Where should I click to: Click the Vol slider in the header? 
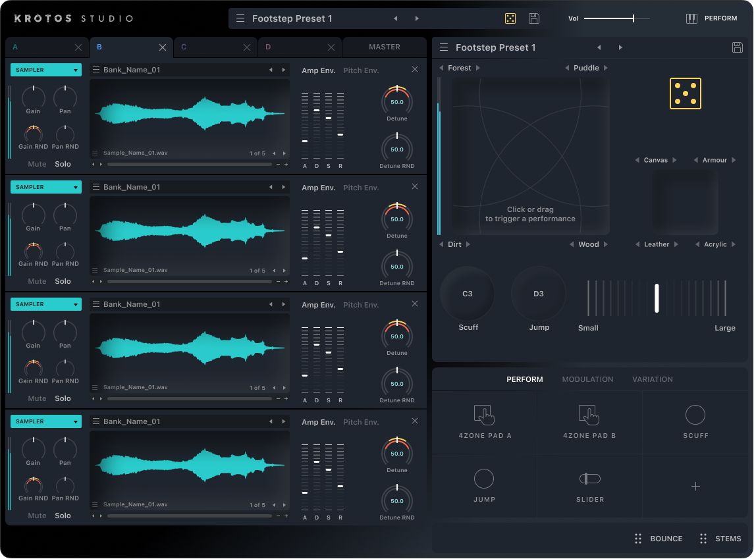tap(616, 18)
